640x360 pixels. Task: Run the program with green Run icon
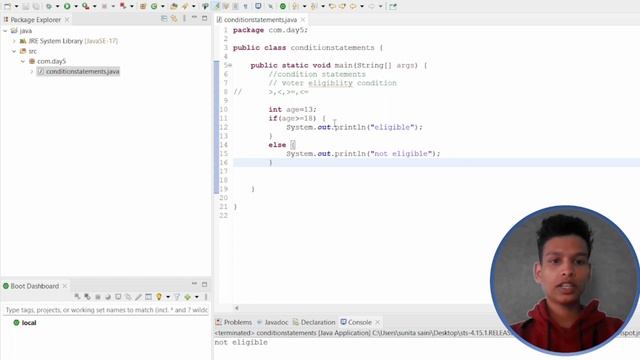click(67, 6)
